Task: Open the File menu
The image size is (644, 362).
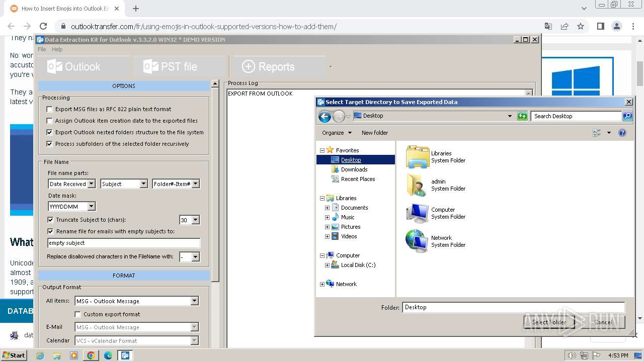Action: tap(42, 49)
